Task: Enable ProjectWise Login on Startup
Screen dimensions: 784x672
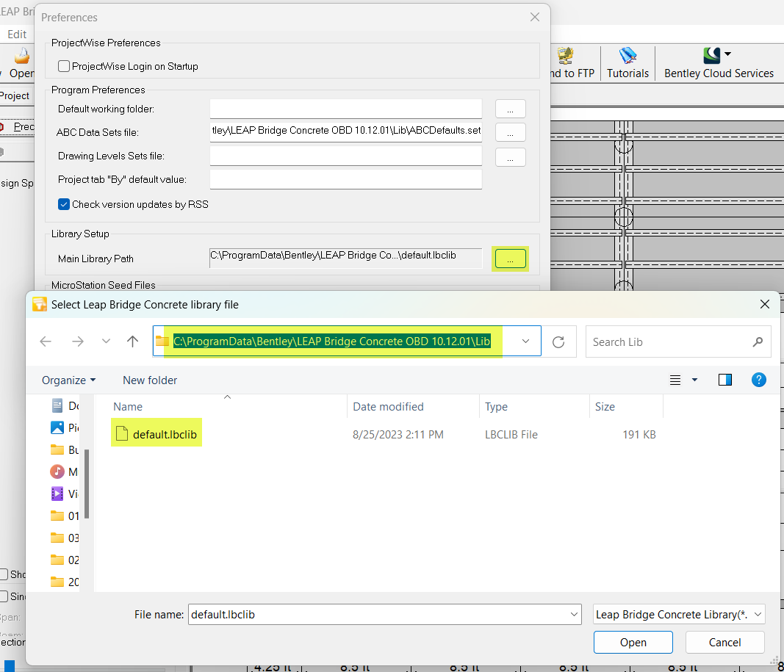Action: pyautogui.click(x=64, y=66)
